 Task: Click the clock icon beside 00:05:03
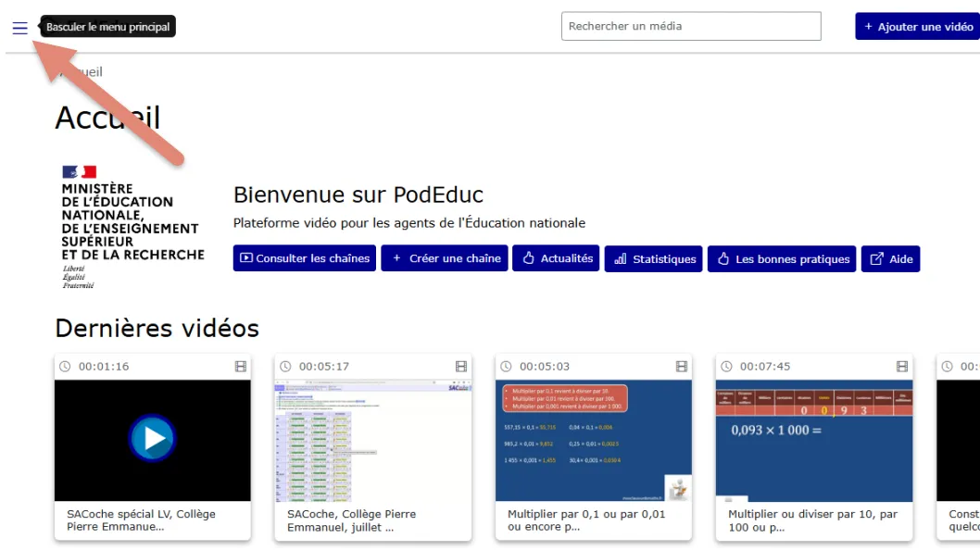tap(507, 367)
